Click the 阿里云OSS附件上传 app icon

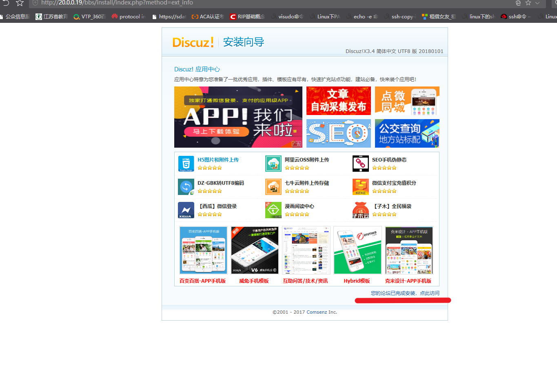point(273,164)
